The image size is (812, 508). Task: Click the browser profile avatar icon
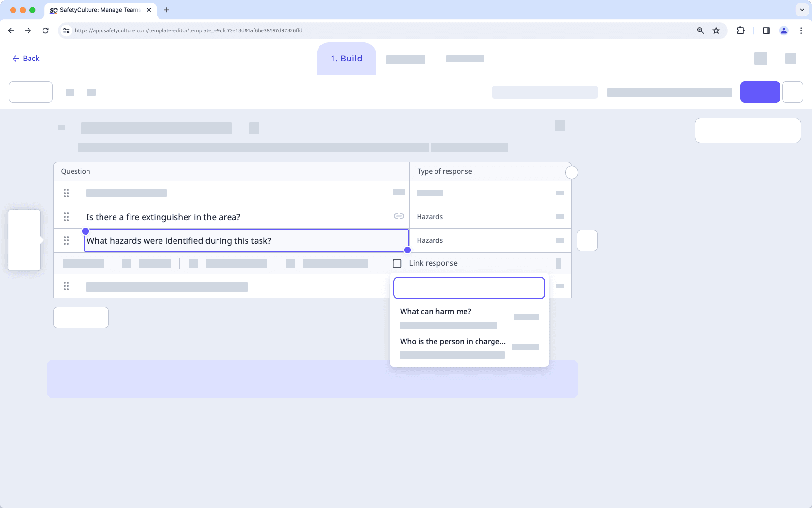tap(783, 30)
